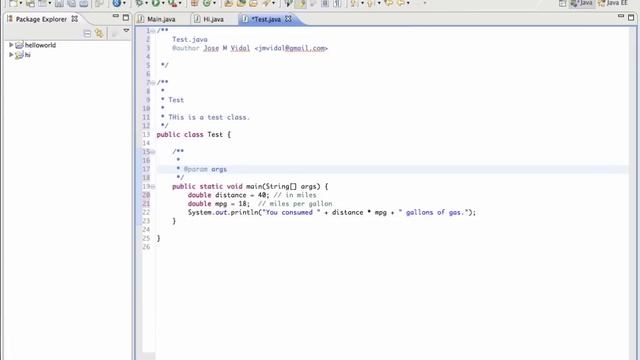Image resolution: width=640 pixels, height=360 pixels.
Task: Click Collapse All in the Package Explorer
Action: [87, 33]
